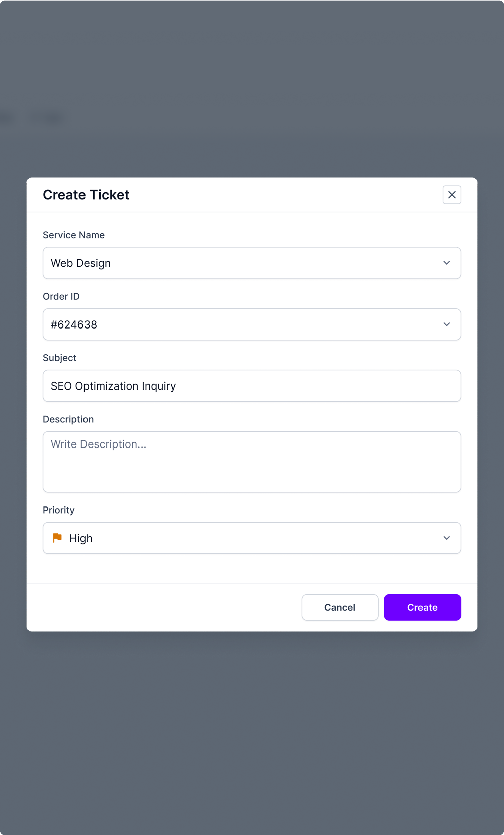Click the Create Ticket heading
Screen dimensions: 504x835
[x=86, y=195]
